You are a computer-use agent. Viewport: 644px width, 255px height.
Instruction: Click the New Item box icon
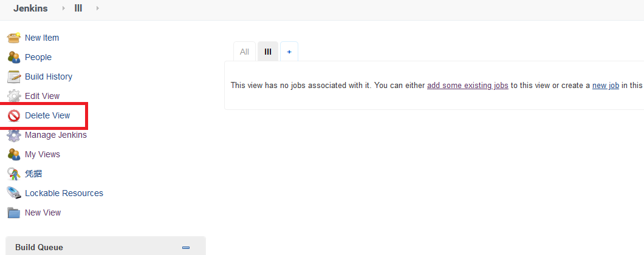[13, 38]
